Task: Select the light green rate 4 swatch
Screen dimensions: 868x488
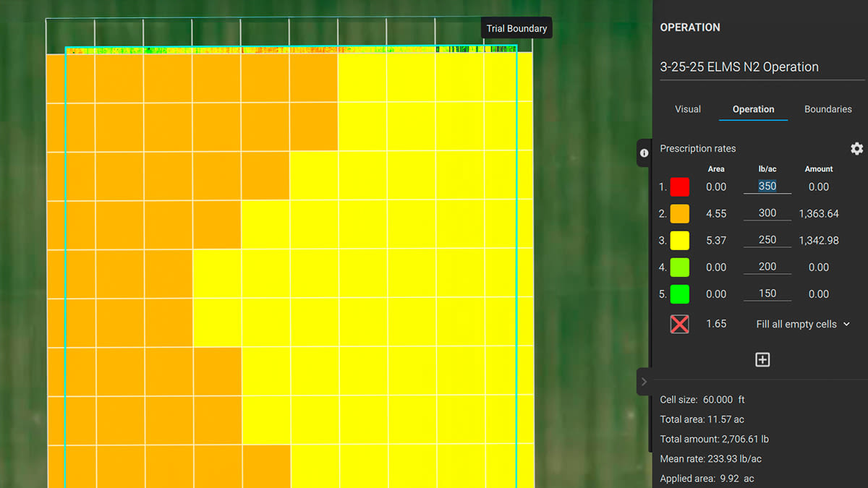Action: 679,267
